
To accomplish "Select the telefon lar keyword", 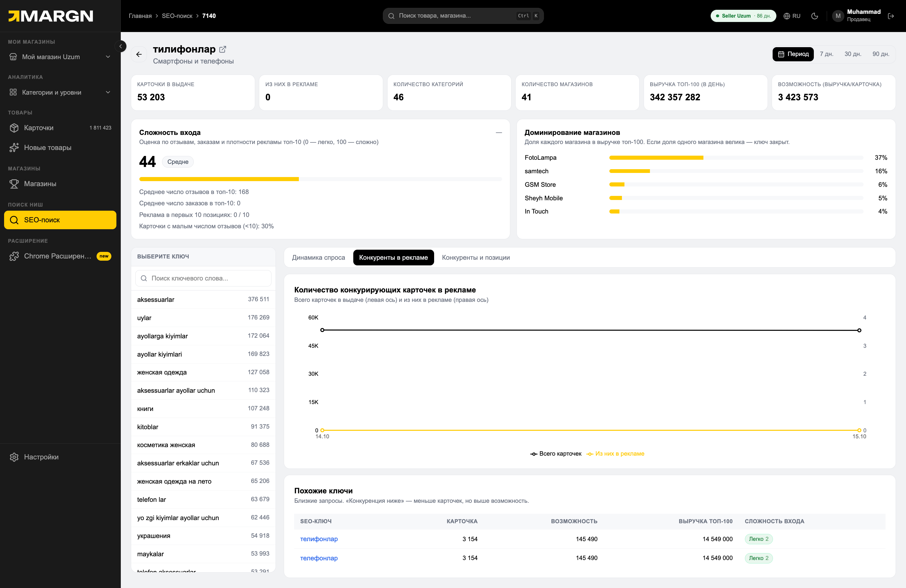I will (203, 499).
